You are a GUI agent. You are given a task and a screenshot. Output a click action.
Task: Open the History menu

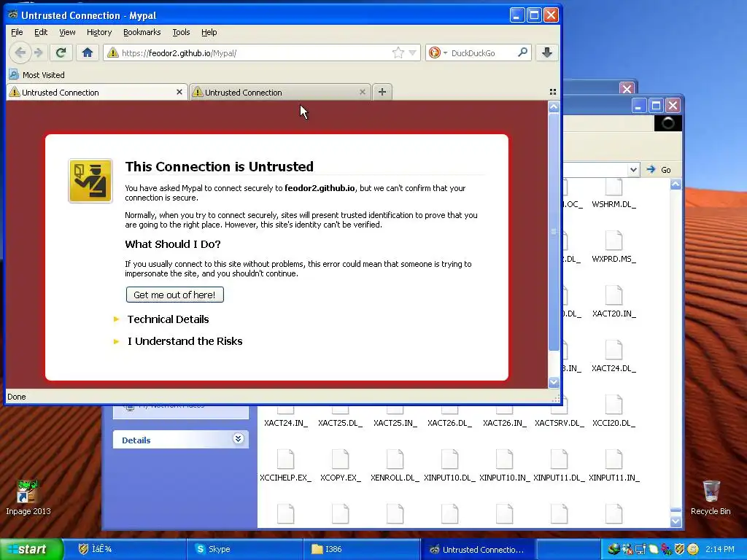(x=99, y=32)
